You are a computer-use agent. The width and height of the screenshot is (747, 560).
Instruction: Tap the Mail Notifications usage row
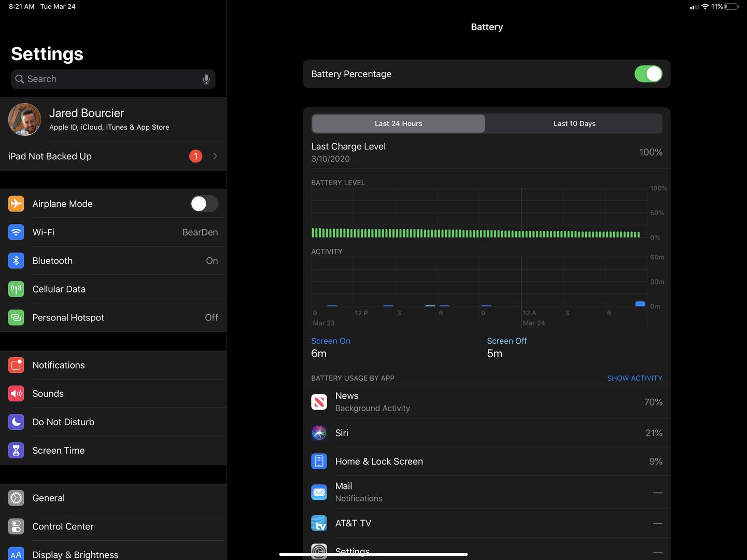[x=487, y=492]
